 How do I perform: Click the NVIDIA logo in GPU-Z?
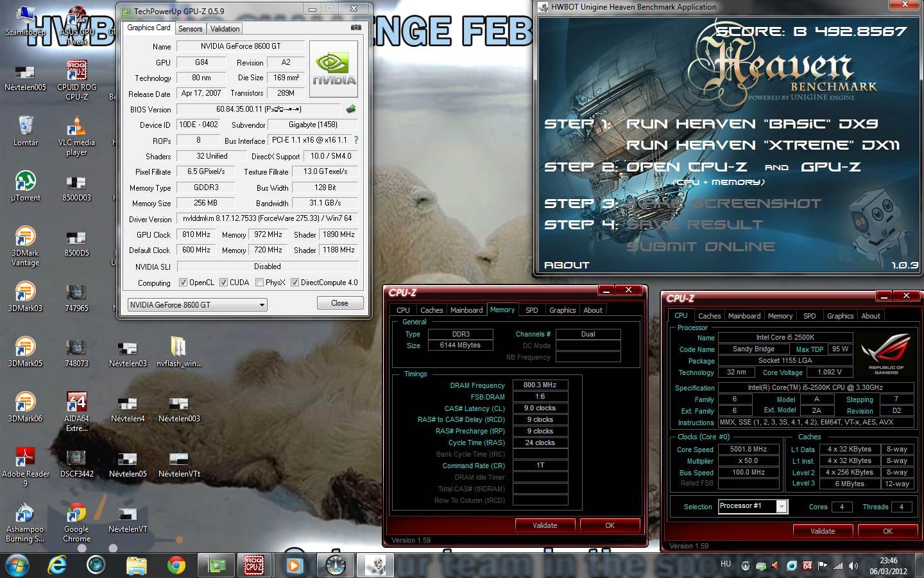coord(334,69)
